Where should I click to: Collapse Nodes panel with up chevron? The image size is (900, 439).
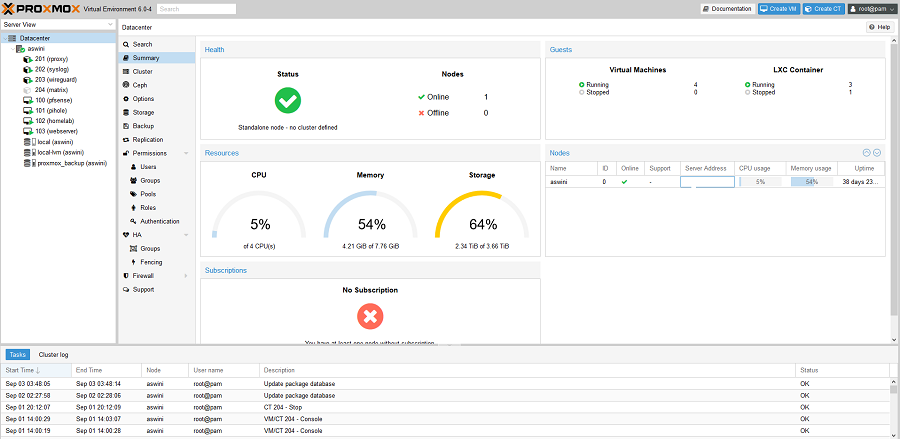tap(867, 153)
